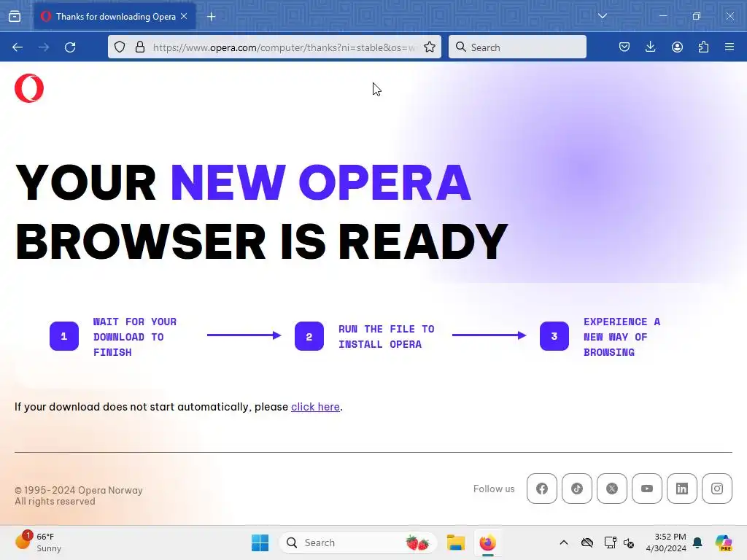
Task: View site security padlock info
Action: point(139,47)
